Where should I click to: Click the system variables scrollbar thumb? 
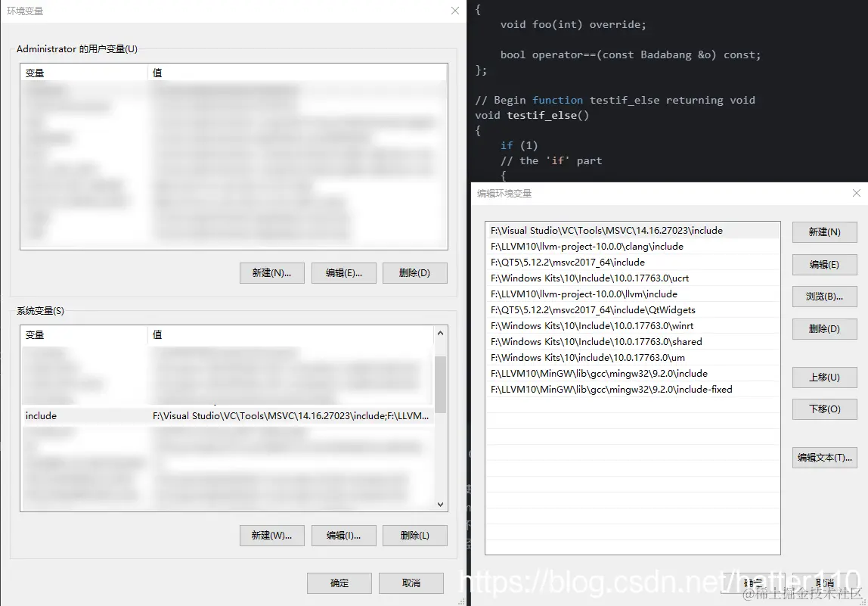pos(440,384)
